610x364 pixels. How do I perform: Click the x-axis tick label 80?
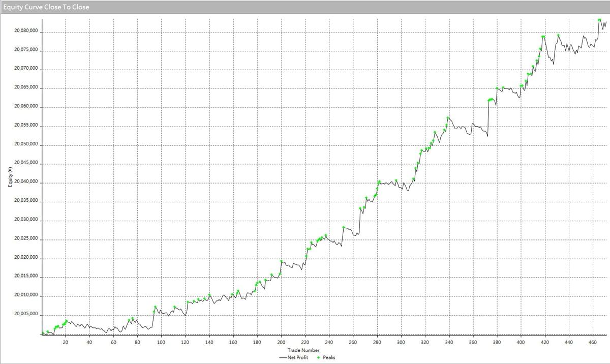pyautogui.click(x=137, y=343)
